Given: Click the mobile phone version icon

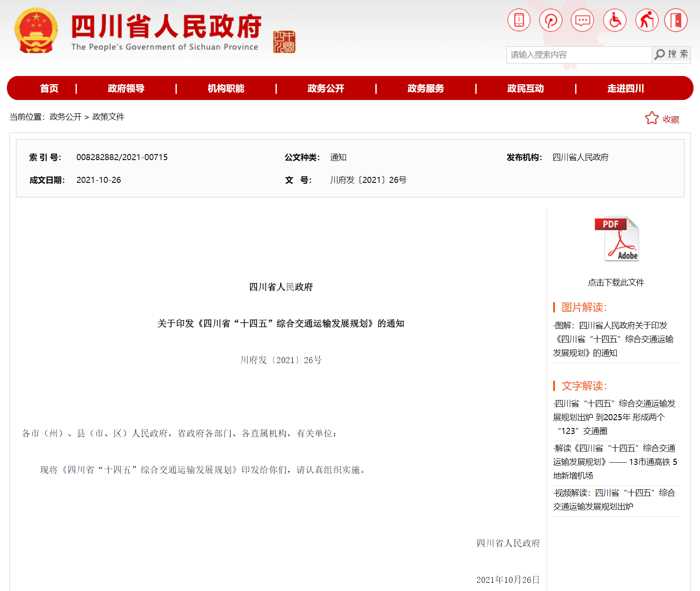Looking at the screenshot, I should point(519,20).
